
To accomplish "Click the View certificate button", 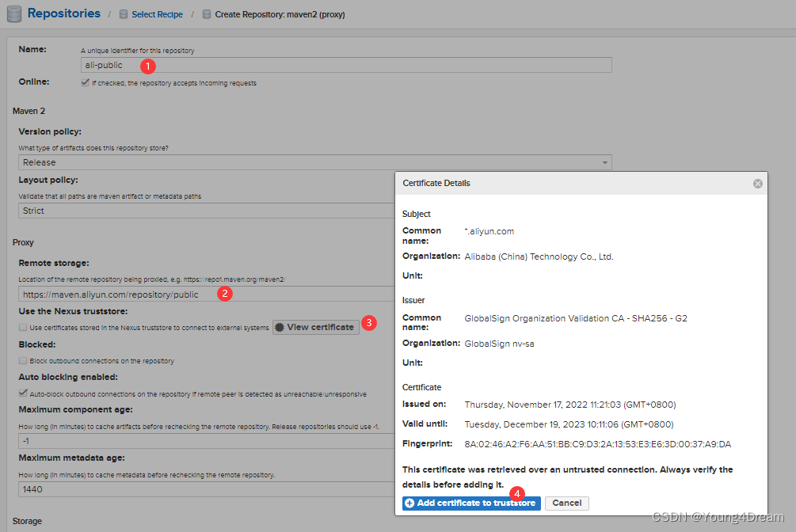I will tap(316, 328).
